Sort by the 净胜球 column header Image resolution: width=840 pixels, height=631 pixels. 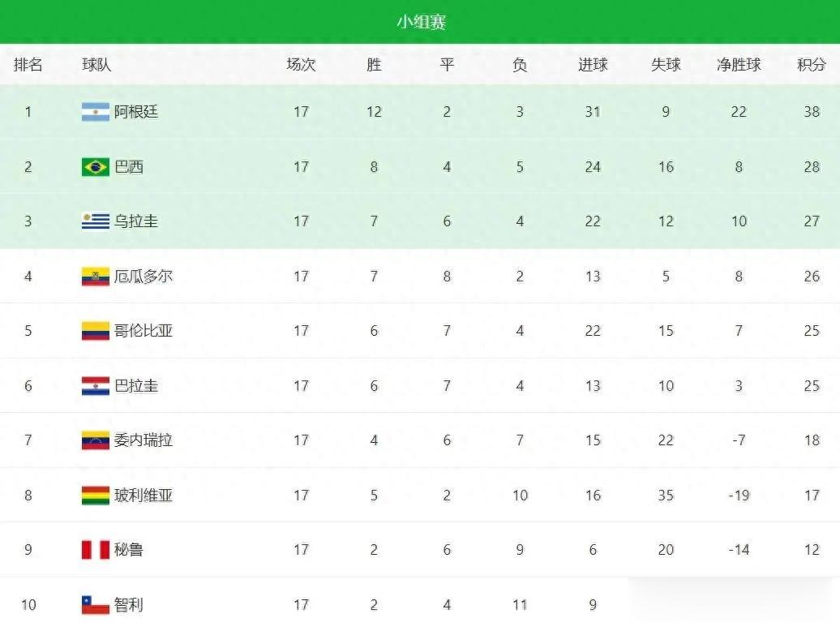[739, 65]
